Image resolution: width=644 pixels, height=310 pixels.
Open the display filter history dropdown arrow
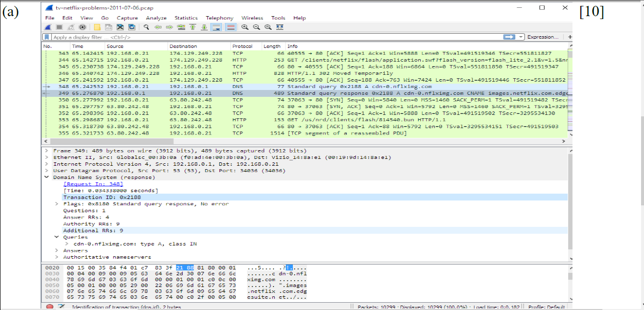[521, 37]
